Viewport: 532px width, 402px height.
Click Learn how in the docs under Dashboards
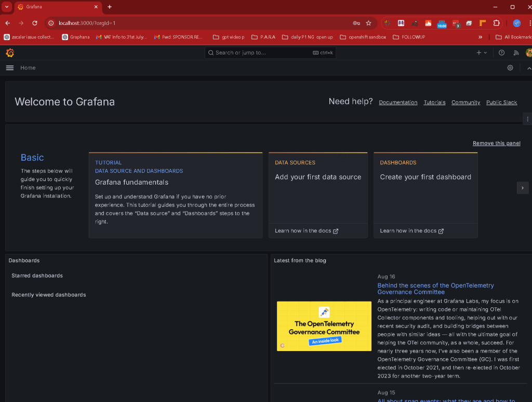coord(411,231)
